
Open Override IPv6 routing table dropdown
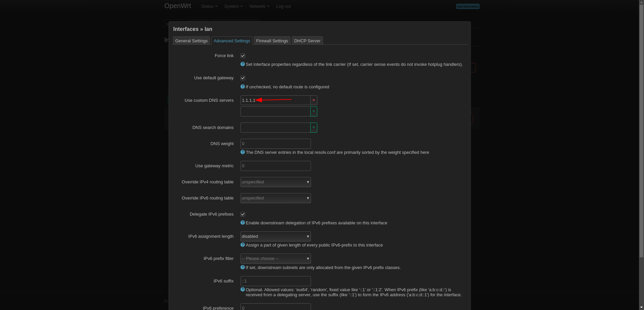tap(275, 198)
